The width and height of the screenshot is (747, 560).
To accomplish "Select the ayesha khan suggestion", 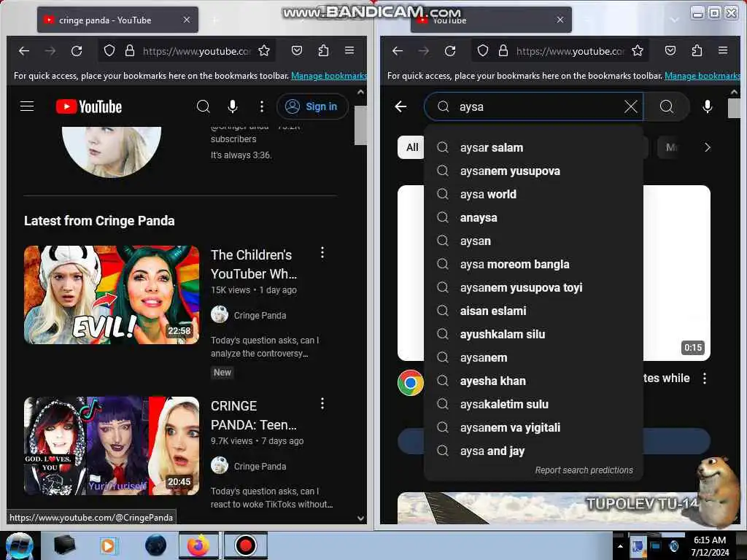I will click(x=533, y=381).
